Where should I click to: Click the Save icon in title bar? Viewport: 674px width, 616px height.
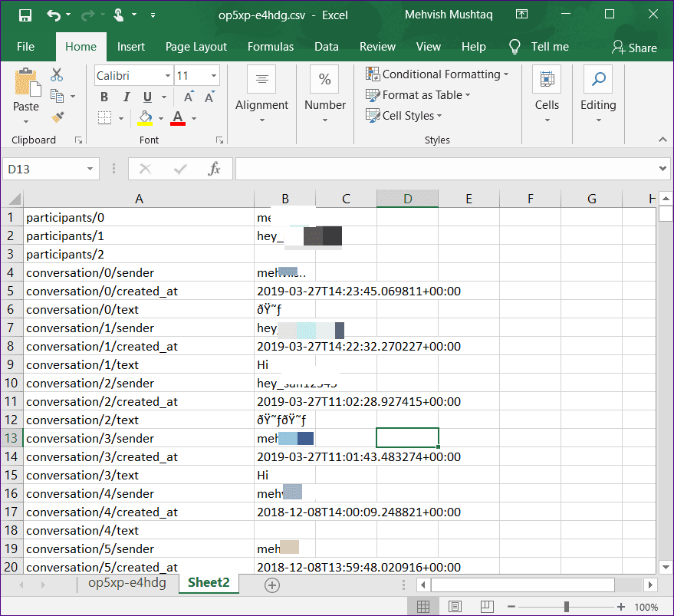25,15
